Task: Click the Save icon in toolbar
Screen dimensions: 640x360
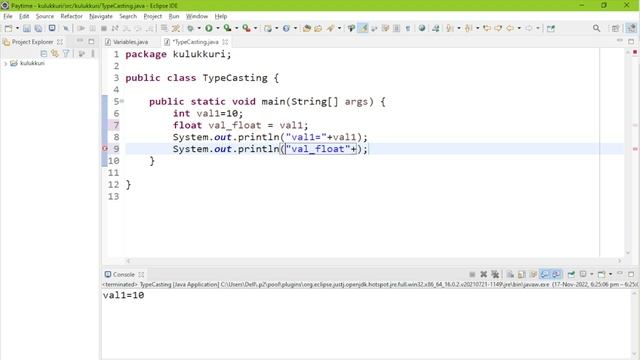Action: pos(27,28)
